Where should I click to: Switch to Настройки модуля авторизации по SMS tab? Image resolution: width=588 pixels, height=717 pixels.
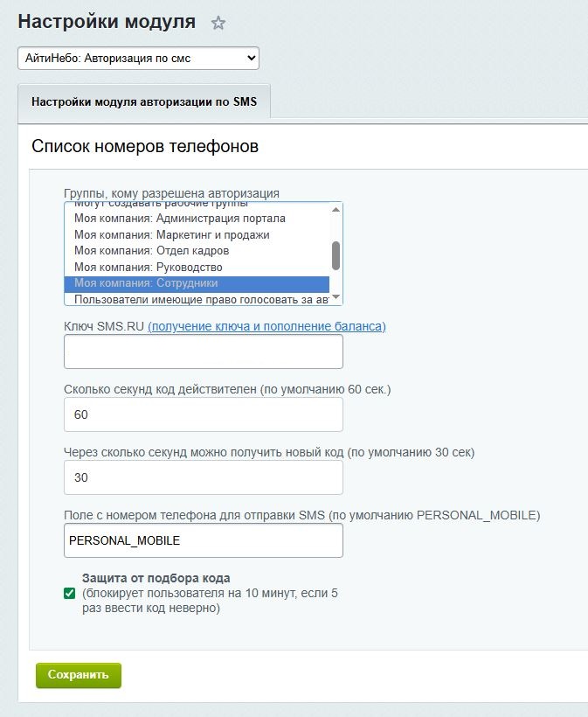click(x=144, y=102)
